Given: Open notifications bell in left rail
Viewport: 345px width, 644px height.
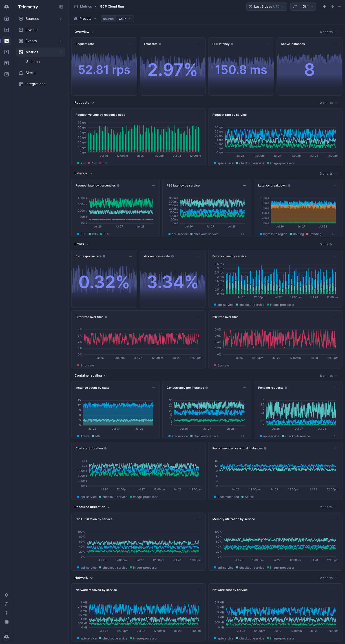Looking at the screenshot, I should (x=6, y=595).
